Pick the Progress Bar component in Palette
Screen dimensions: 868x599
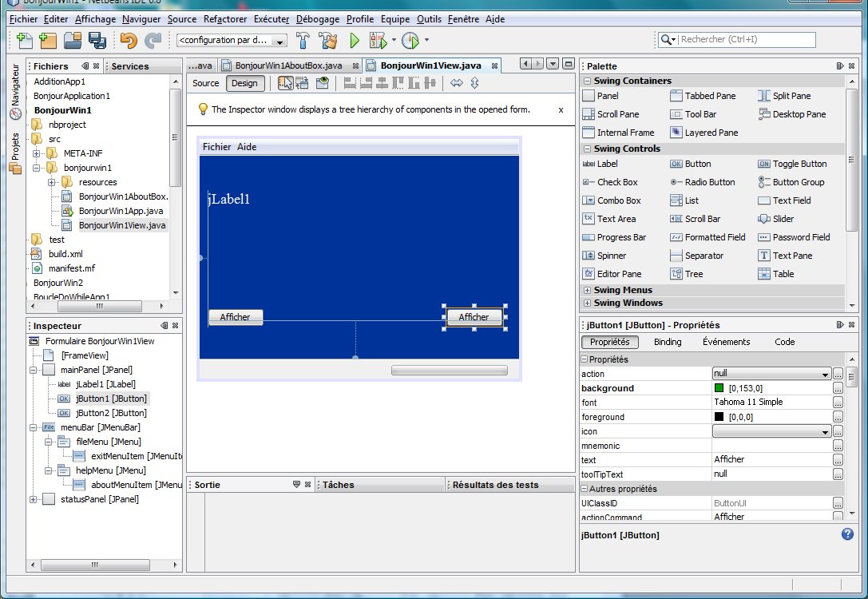pyautogui.click(x=614, y=237)
